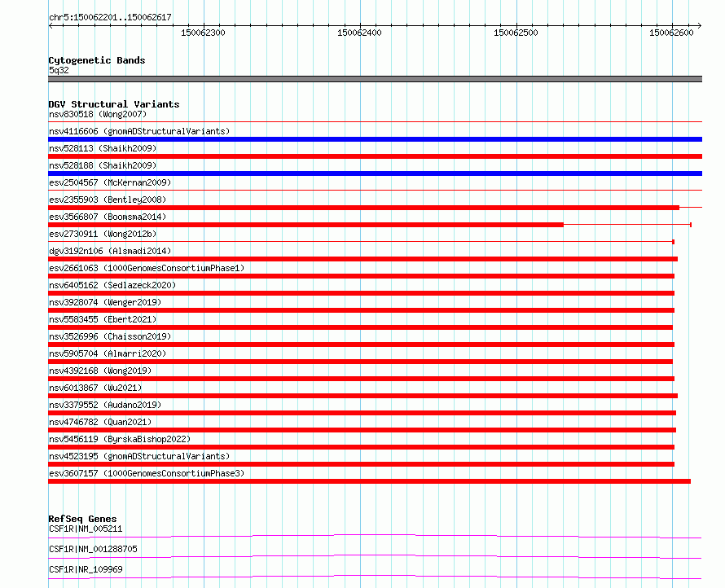Click the 5q32 cytogenetic band bar
This screenshot has width=725, height=588.
(x=375, y=79)
